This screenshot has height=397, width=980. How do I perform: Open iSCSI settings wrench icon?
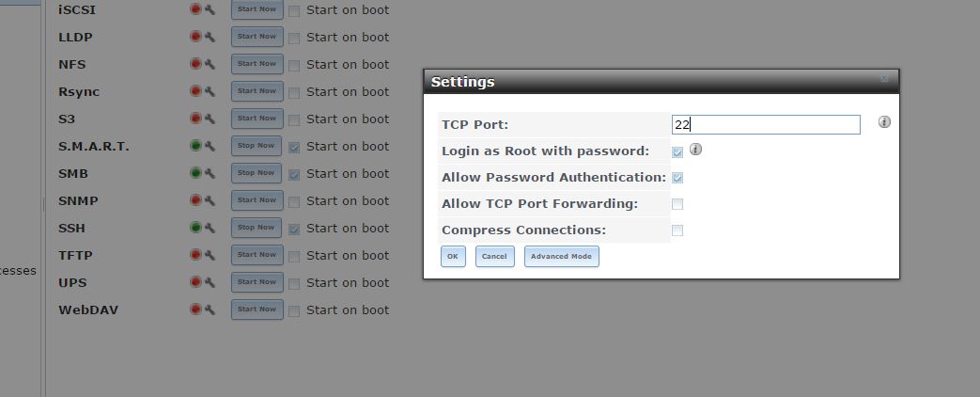click(x=210, y=9)
